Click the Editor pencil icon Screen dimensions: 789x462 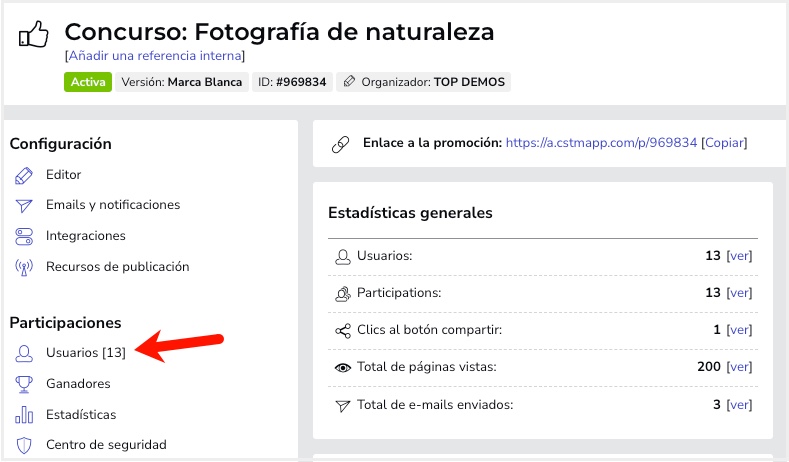[x=25, y=175]
